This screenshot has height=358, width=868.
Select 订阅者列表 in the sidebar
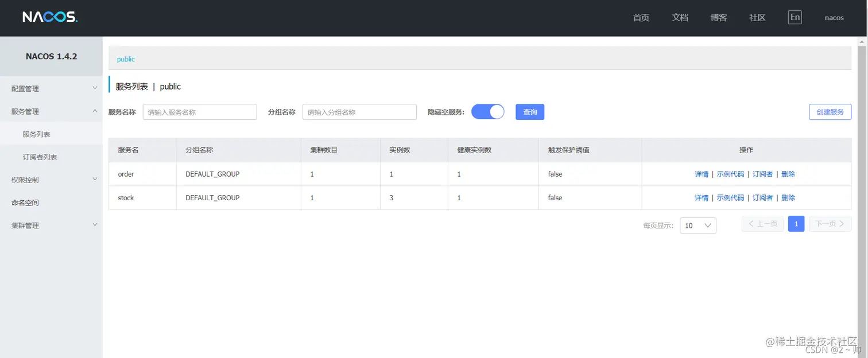click(x=51, y=157)
